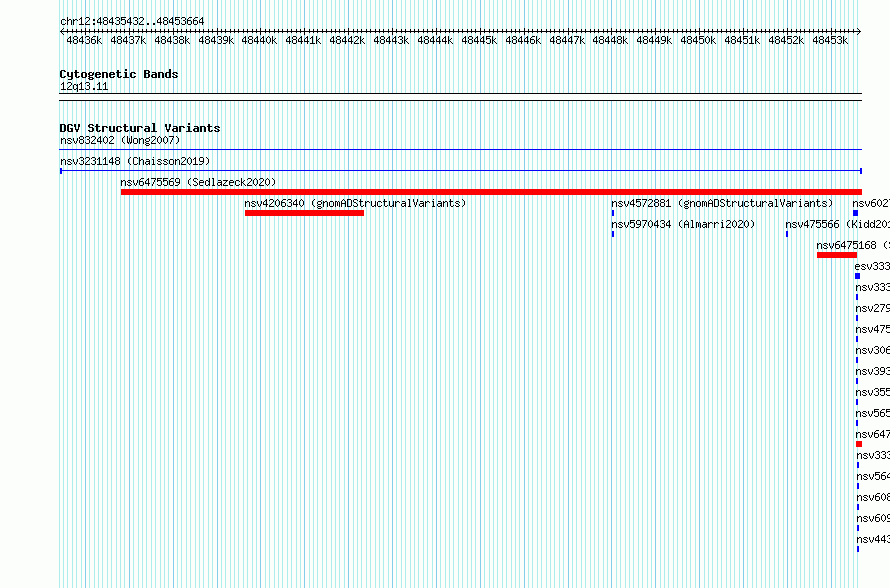Click the 48452k ruler tick label
The image size is (890, 588).
(786, 40)
